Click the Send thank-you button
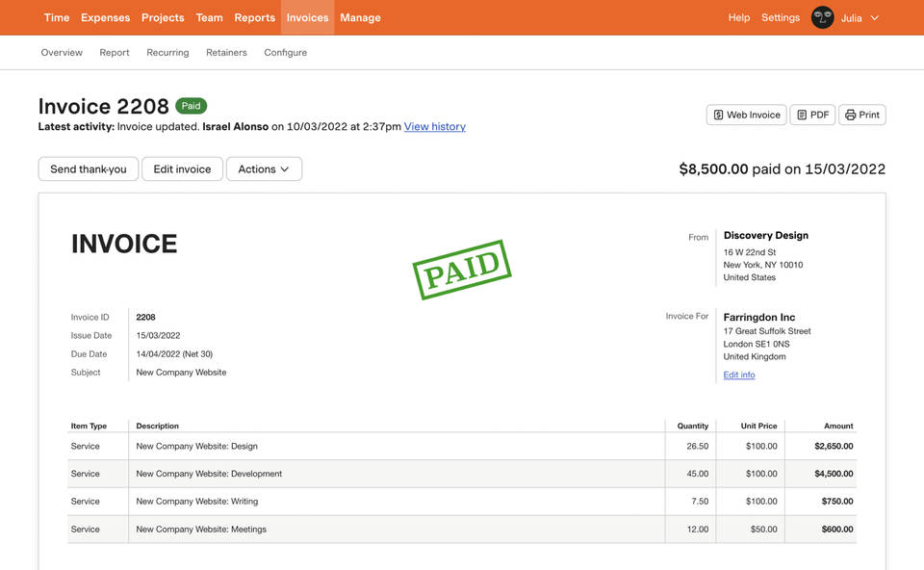This screenshot has height=570, width=924. coord(89,169)
